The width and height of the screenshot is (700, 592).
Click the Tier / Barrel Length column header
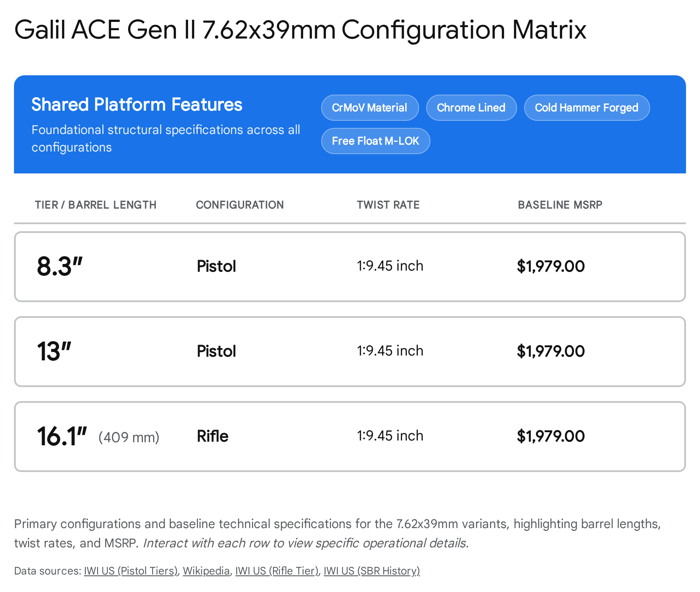click(96, 205)
